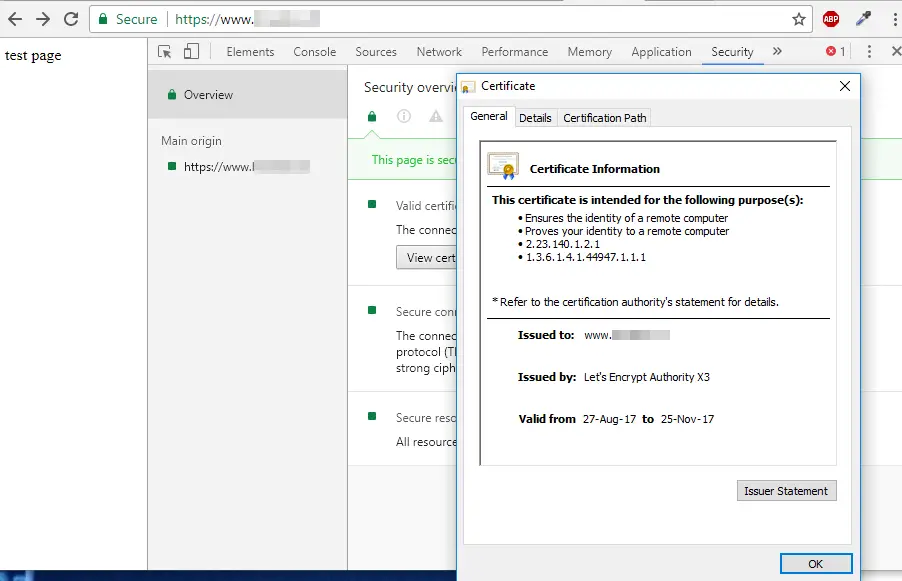Click 'Ensures the identity of a remote computer'

[626, 218]
